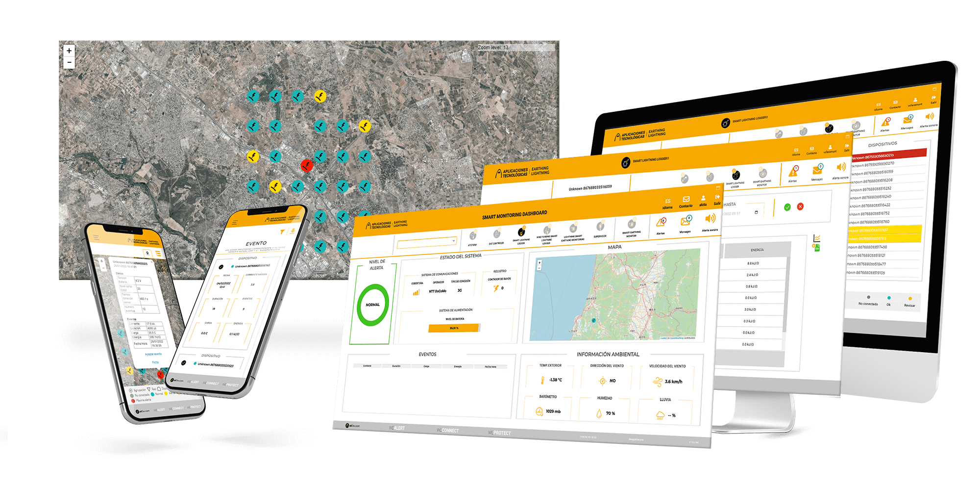Screen dimensions: 980x488
Task: Confirm with green check in middle window
Action: (787, 207)
